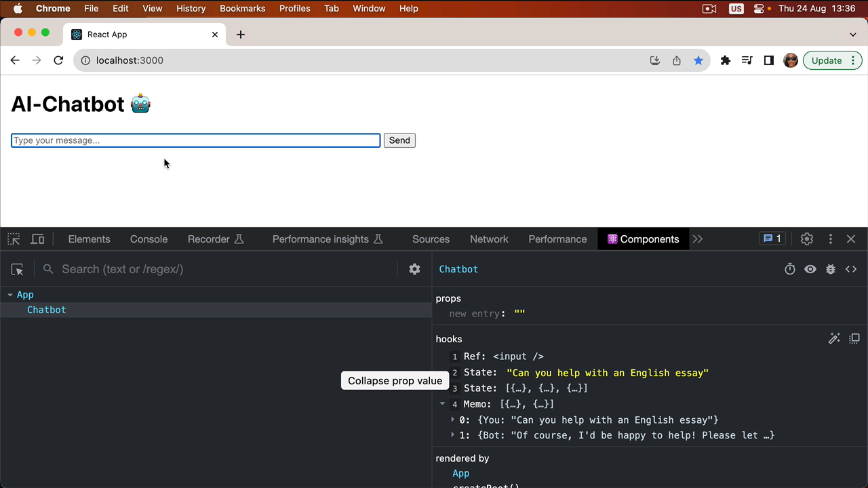Click the Send button
This screenshot has height=488, width=868.
[x=399, y=140]
